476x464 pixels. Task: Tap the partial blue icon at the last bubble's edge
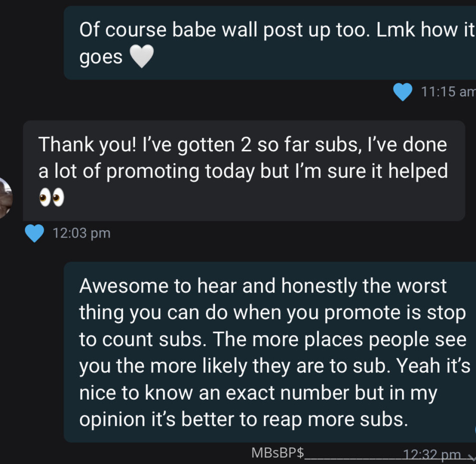(475, 429)
